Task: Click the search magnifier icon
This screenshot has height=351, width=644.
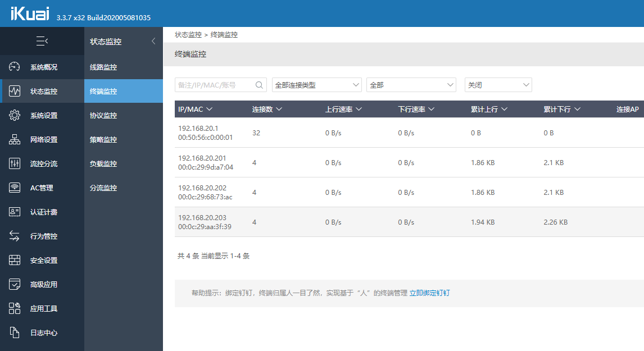Action: [x=259, y=85]
